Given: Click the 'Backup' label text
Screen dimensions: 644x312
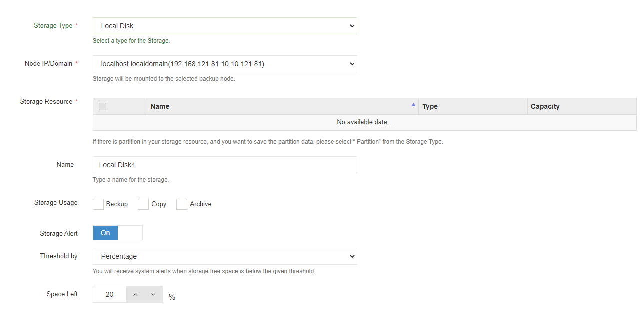Looking at the screenshot, I should tap(117, 204).
